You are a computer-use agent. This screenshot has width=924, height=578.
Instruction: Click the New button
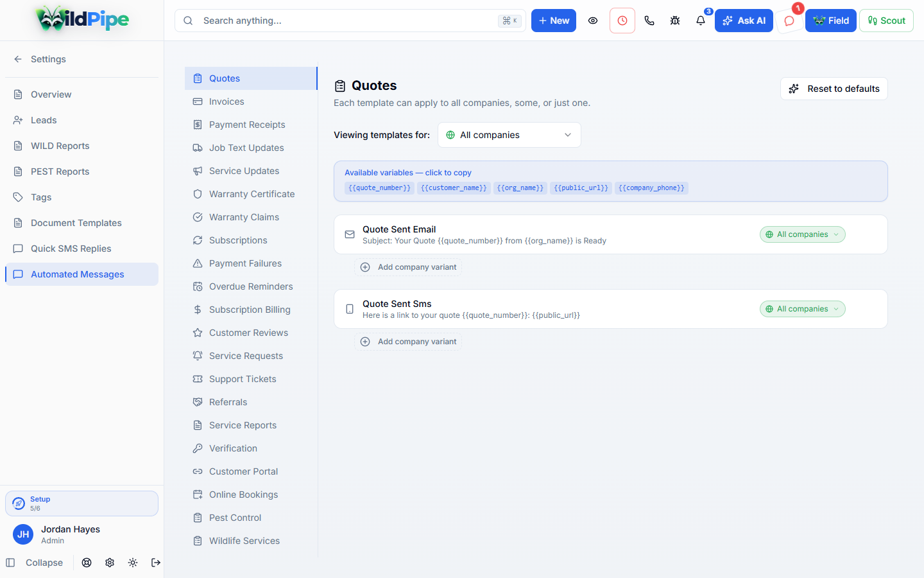coord(554,21)
